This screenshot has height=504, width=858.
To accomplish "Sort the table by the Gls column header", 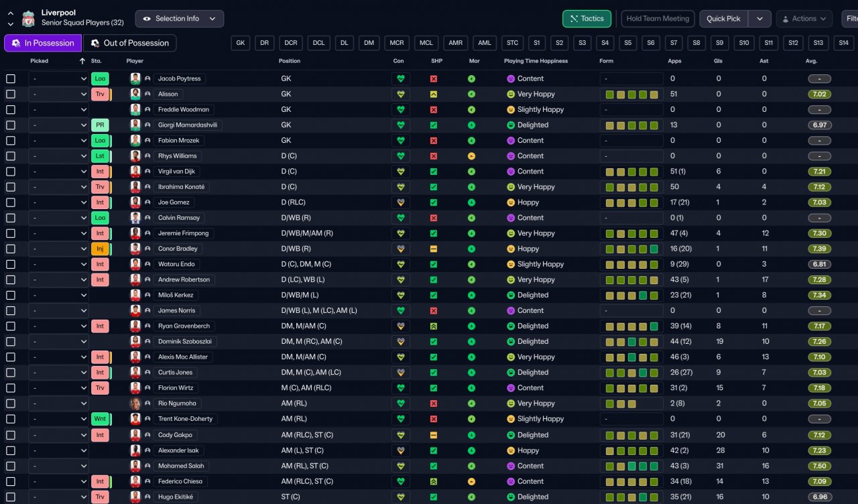I will (718, 61).
